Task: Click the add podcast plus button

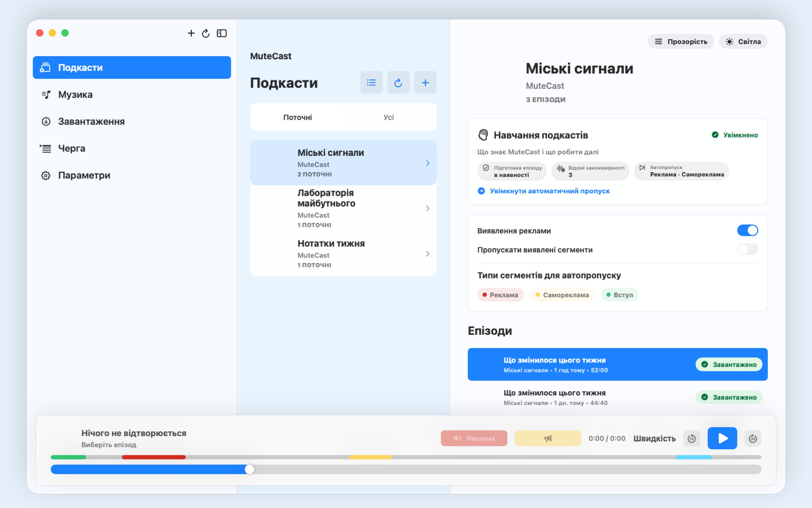Action: coord(425,82)
